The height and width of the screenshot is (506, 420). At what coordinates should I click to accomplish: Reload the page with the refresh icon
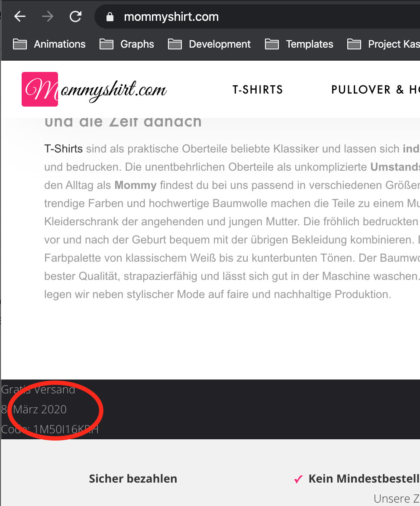[x=75, y=16]
